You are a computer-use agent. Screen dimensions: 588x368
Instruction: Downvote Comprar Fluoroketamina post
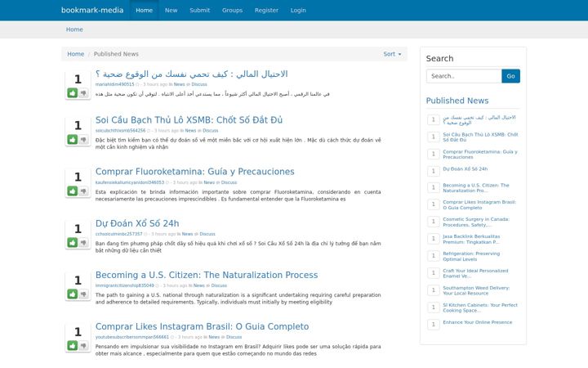pyautogui.click(x=83, y=191)
